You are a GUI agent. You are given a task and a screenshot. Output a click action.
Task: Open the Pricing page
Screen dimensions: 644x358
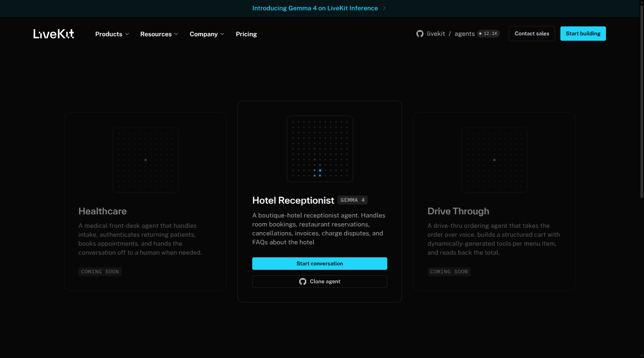point(246,34)
